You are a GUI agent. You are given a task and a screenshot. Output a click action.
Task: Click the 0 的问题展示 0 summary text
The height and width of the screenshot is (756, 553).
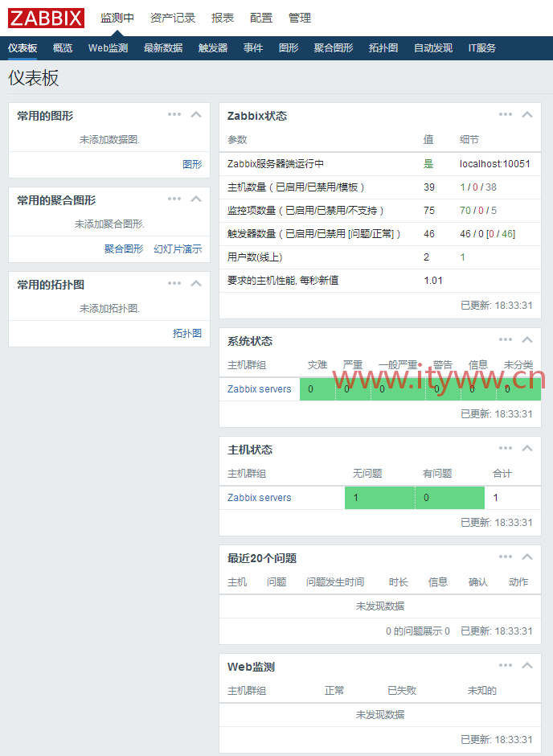[x=418, y=631]
